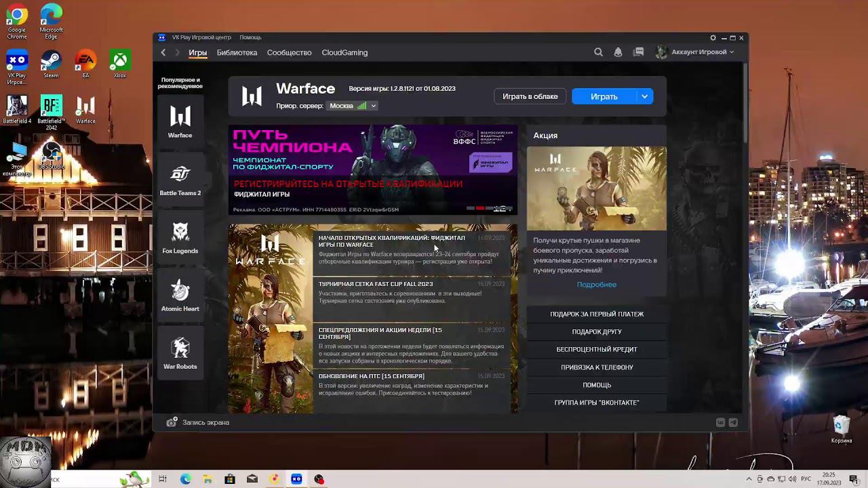Image resolution: width=868 pixels, height=488 pixels.
Task: Click the РУС language indicator in taskbar
Action: click(807, 479)
